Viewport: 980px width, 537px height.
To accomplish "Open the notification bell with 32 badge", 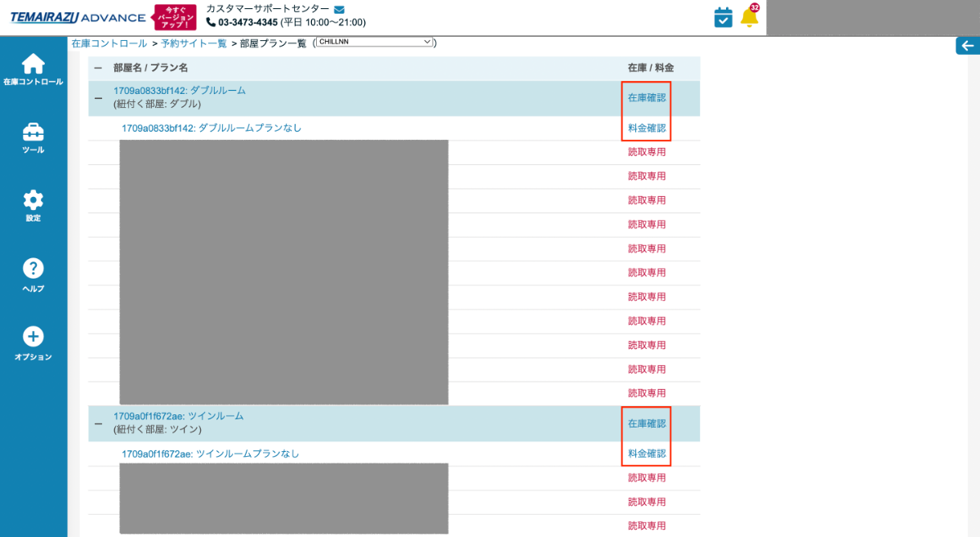I will [749, 17].
